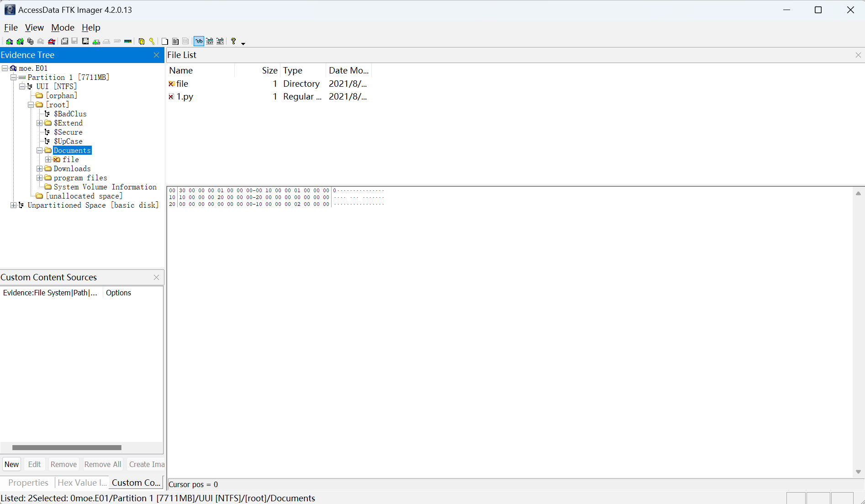Viewport: 865px width, 504px height.
Task: Close the File List panel
Action: (858, 55)
